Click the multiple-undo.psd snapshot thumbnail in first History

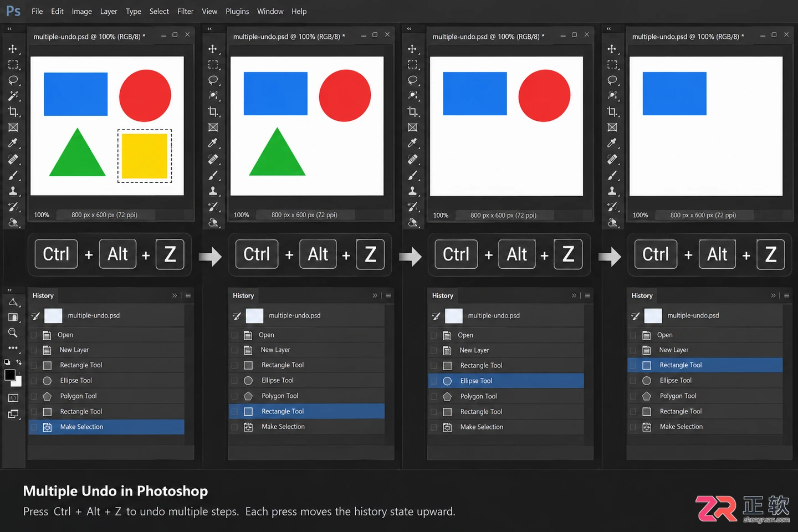(x=53, y=315)
